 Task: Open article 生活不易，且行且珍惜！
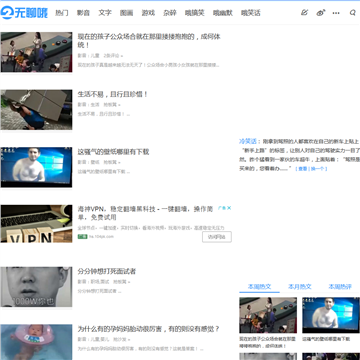[113, 94]
